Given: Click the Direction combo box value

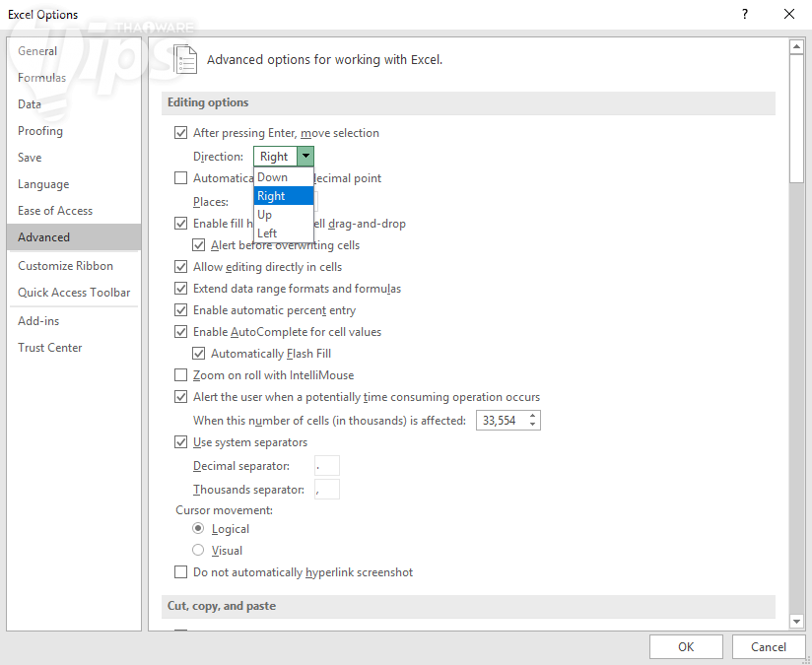Looking at the screenshot, I should pos(276,157).
